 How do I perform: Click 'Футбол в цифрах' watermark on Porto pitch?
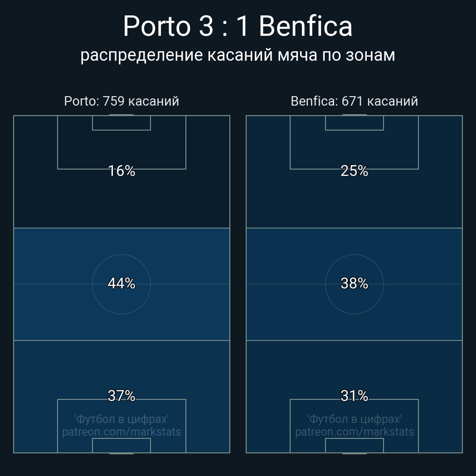[121, 418]
